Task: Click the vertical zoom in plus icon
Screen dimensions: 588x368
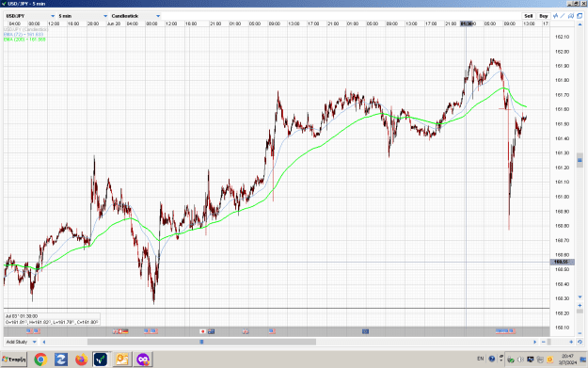Action: 580,305
